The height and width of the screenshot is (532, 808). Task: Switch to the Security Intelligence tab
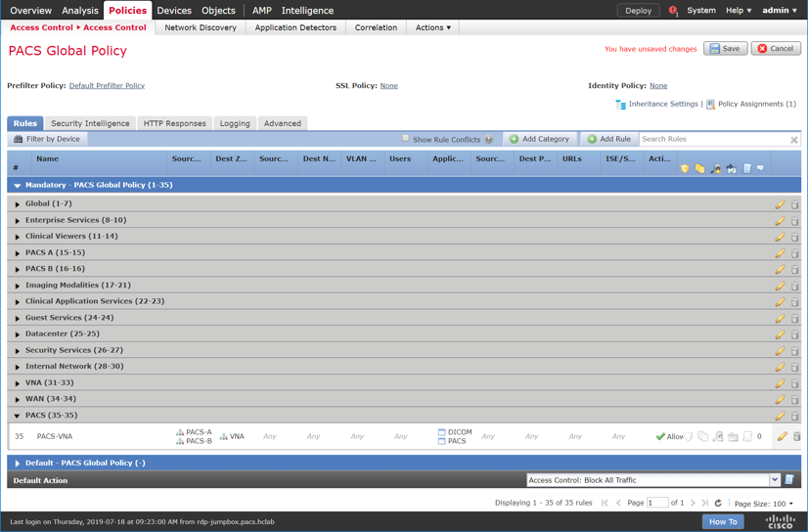click(90, 123)
